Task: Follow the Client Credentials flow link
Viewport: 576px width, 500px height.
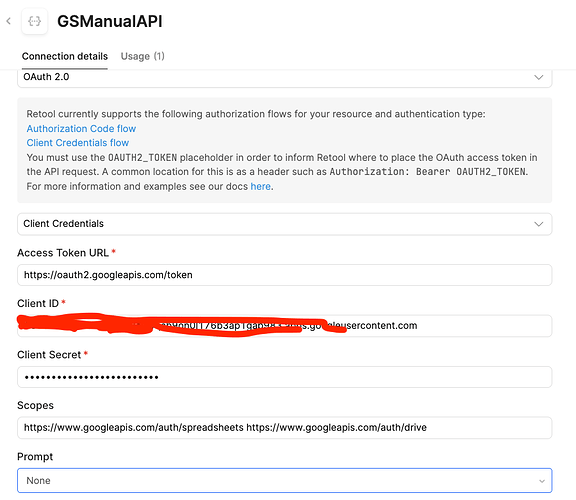Action: pyautogui.click(x=78, y=143)
